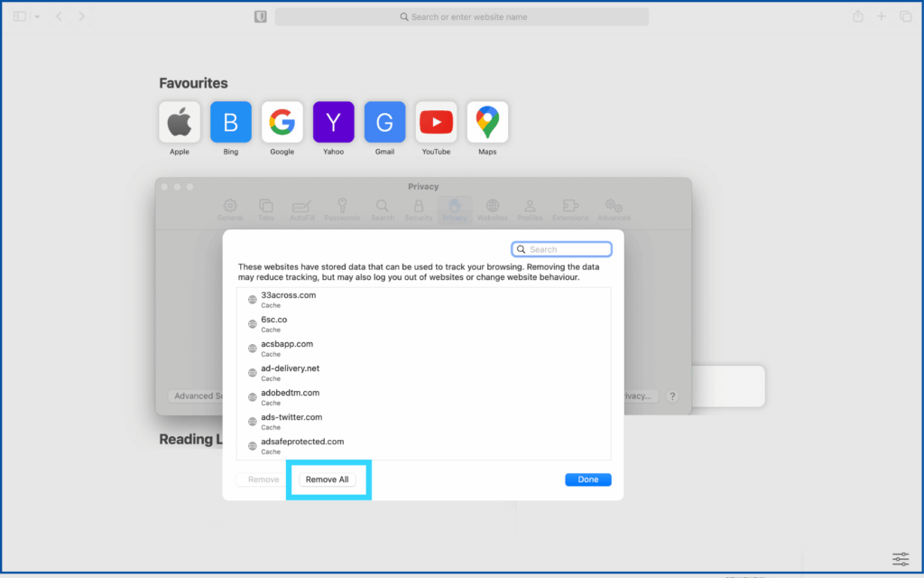Select the ads-twitter.com entry
This screenshot has height=578, width=924.
tap(291, 417)
